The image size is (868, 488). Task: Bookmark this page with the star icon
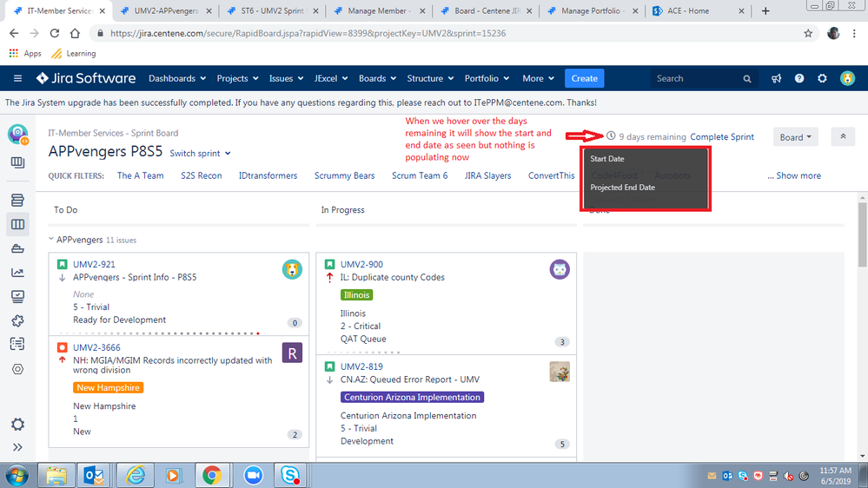[808, 33]
